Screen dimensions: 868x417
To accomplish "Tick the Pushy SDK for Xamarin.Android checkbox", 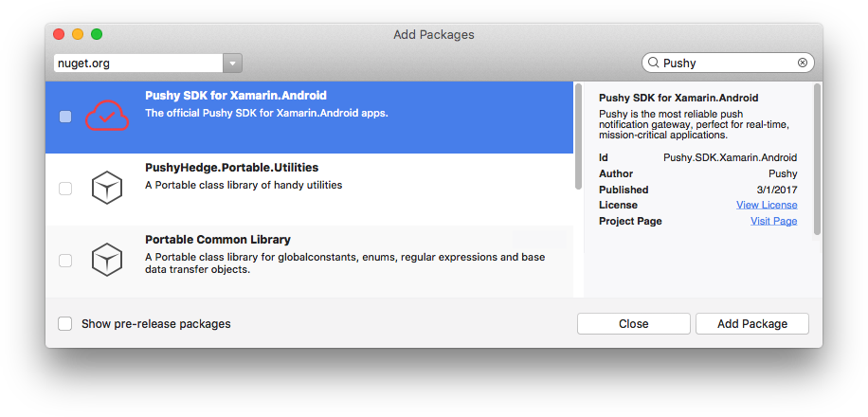I will [65, 117].
